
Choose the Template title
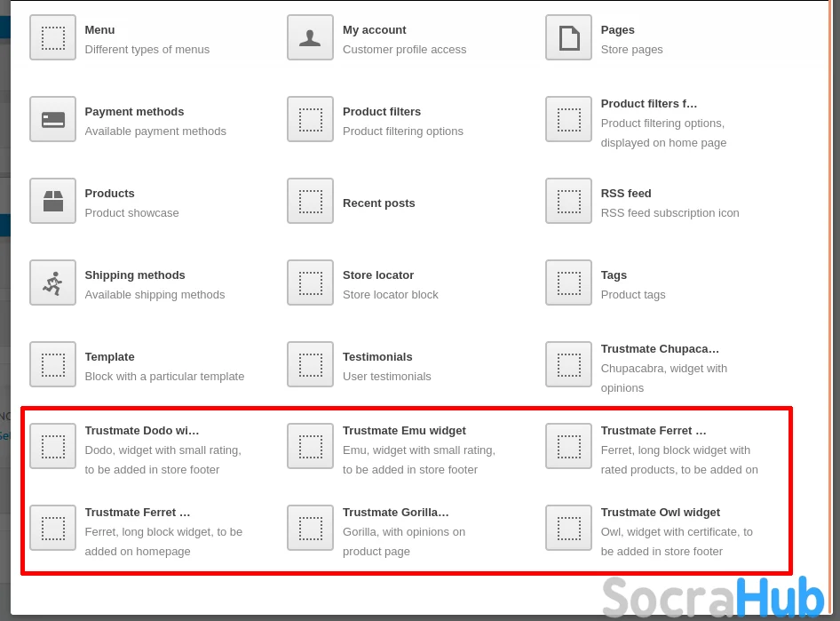click(x=110, y=357)
